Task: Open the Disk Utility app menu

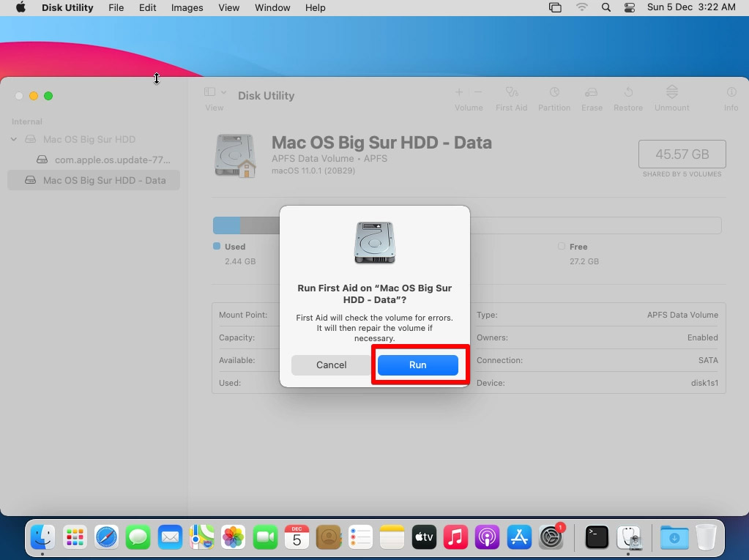Action: tap(67, 7)
